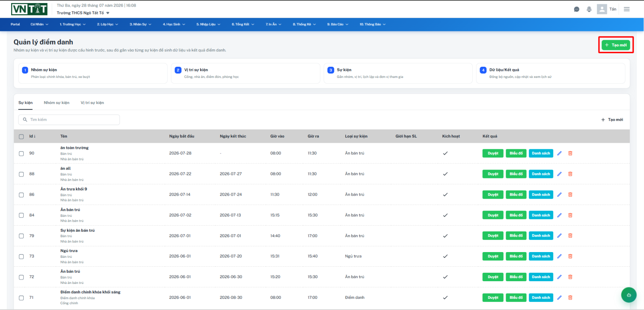Open the chat messages icon
This screenshot has height=310, width=644.
click(x=577, y=9)
